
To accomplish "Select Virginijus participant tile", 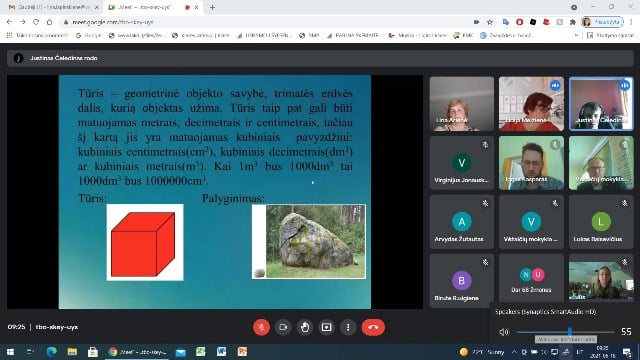I will 462,163.
